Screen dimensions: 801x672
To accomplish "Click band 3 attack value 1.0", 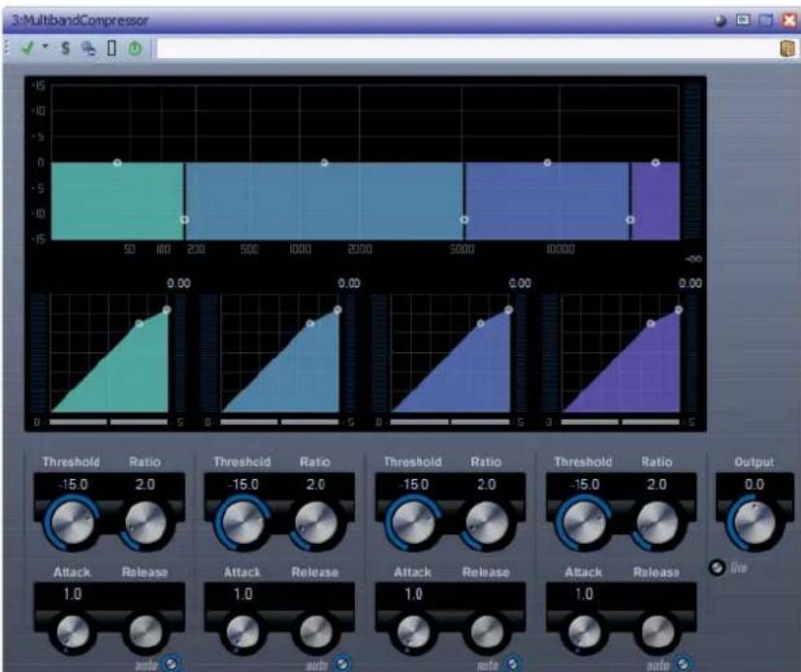I will 413,593.
